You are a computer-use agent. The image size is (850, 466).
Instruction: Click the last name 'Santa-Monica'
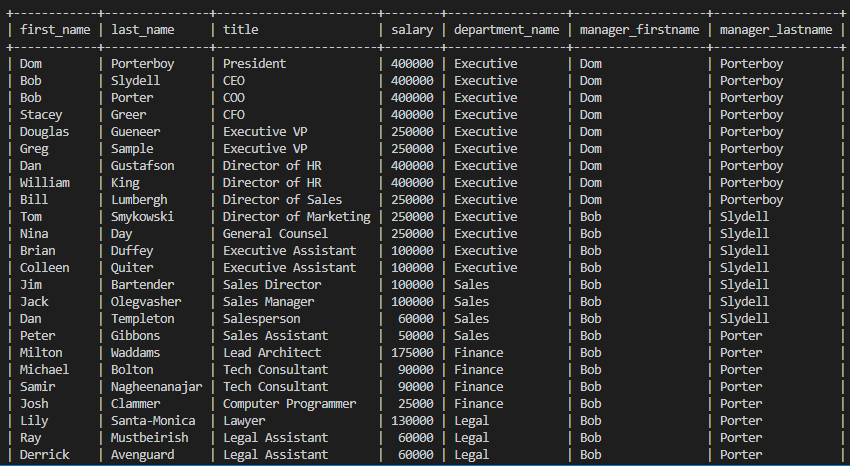click(153, 420)
